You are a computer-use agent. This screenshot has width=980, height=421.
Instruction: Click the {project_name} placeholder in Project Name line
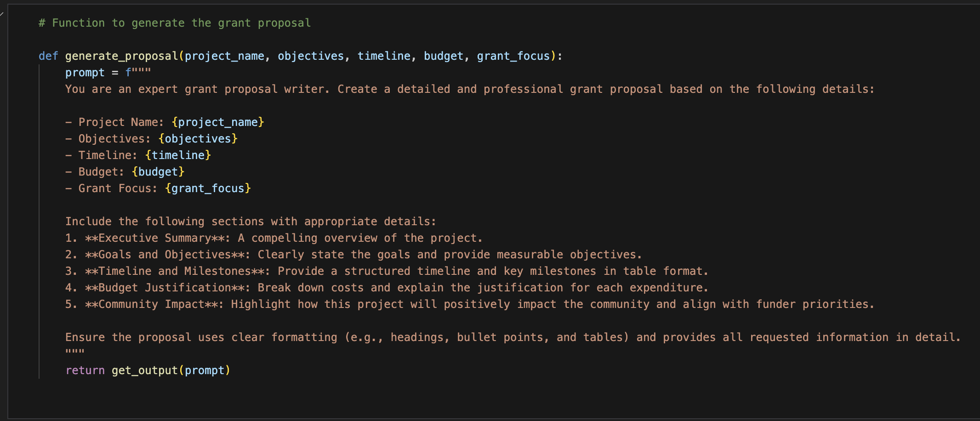pos(218,122)
